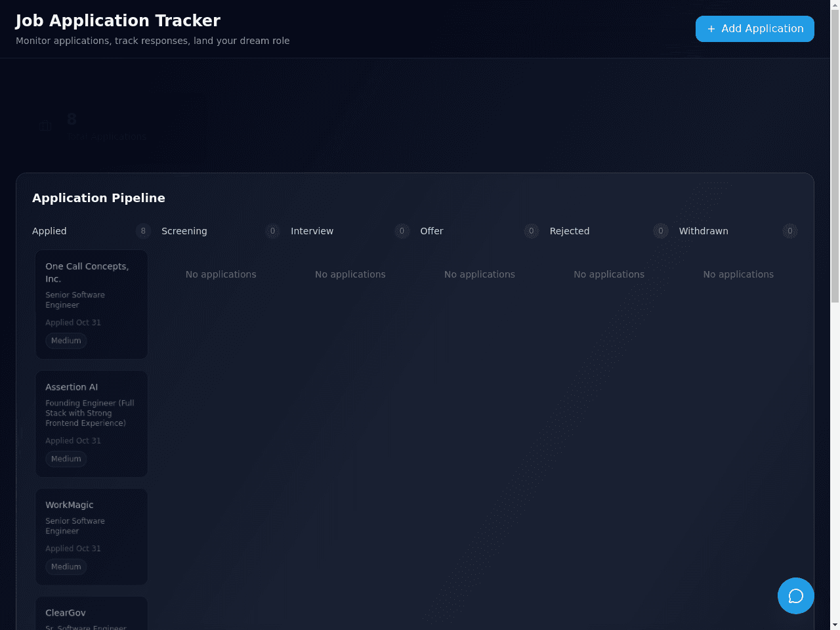
Task: Click No applications in Interview column
Action: 350,274
